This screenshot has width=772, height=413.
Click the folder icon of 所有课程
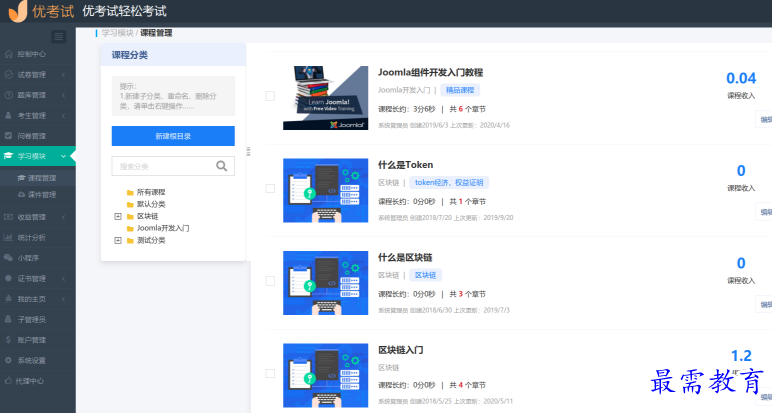tap(130, 192)
